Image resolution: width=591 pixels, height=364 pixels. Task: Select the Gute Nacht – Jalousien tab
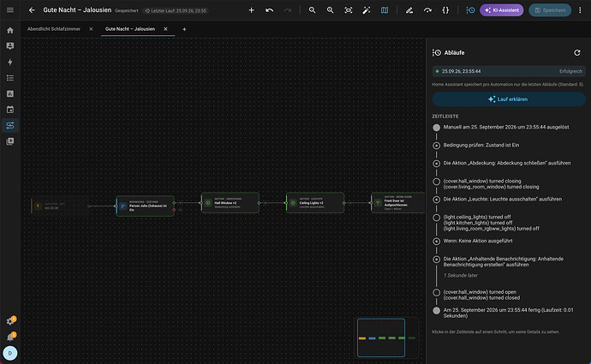[130, 29]
